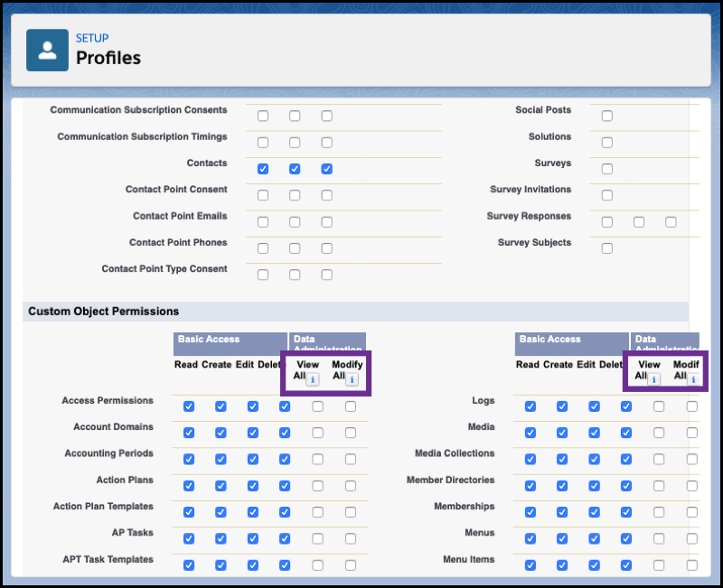
Task: Tick the Survey Subjects checkbox
Action: click(606, 248)
